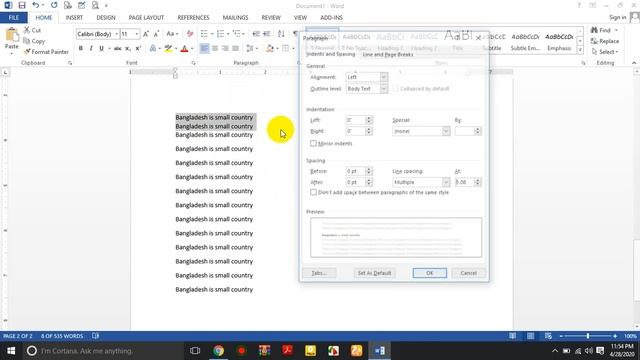The width and height of the screenshot is (640, 360).
Task: Open the font name dropdown
Action: pyautogui.click(x=116, y=34)
